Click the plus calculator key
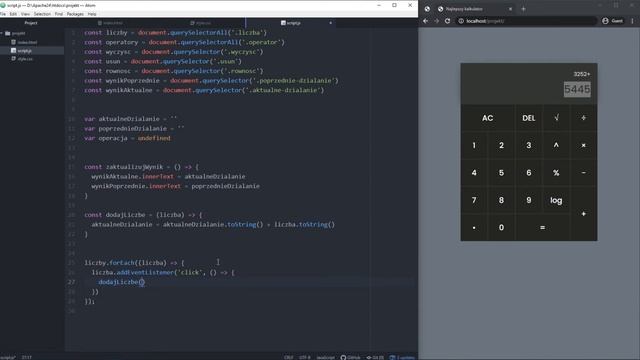The width and height of the screenshot is (640, 360). coord(584,214)
